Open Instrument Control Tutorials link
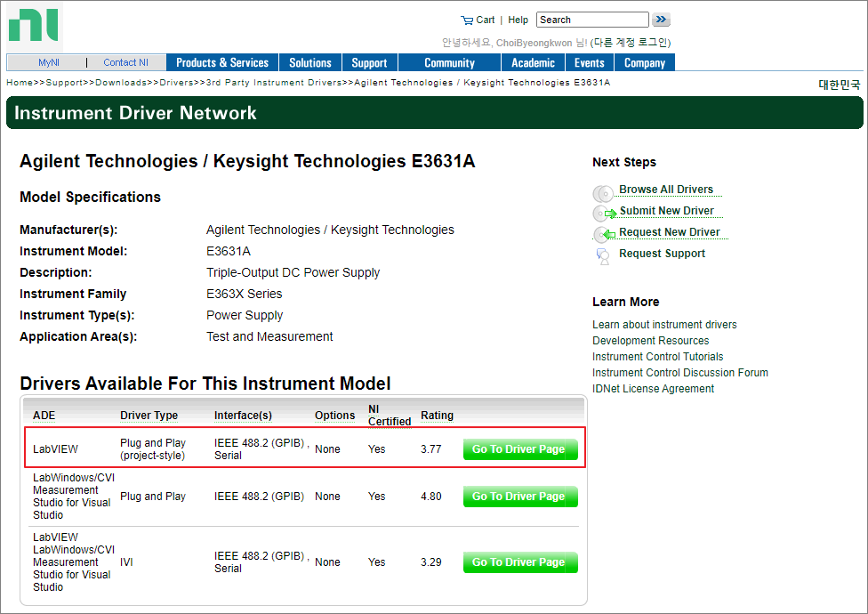 (x=657, y=357)
